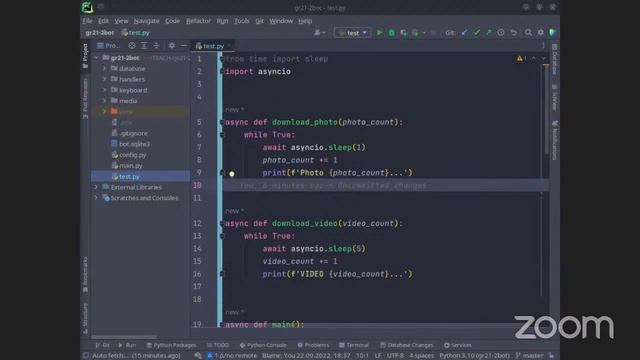Image resolution: width=640 pixels, height=360 pixels.
Task: Toggle the Structure side tool window
Action: pyautogui.click(x=85, y=318)
